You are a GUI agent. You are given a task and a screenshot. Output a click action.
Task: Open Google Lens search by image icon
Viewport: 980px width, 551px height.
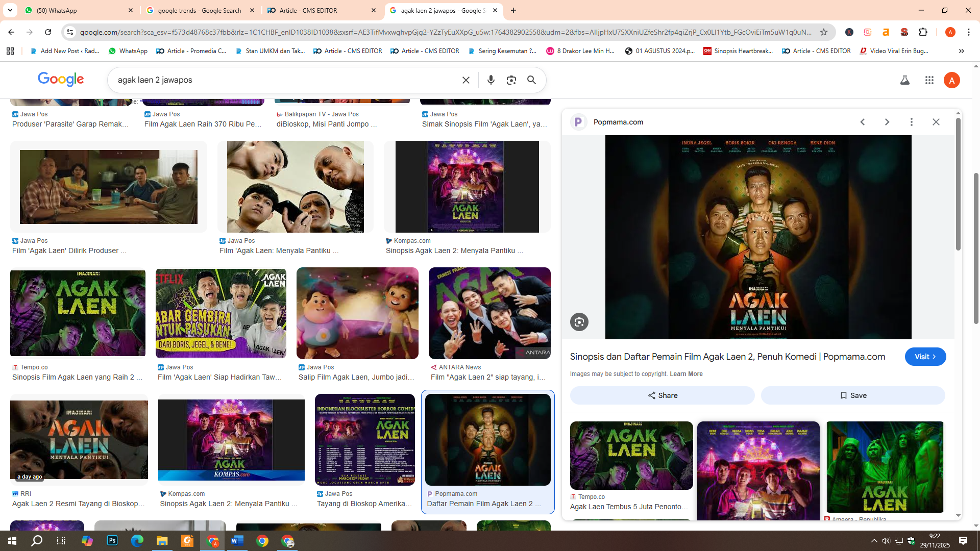511,80
